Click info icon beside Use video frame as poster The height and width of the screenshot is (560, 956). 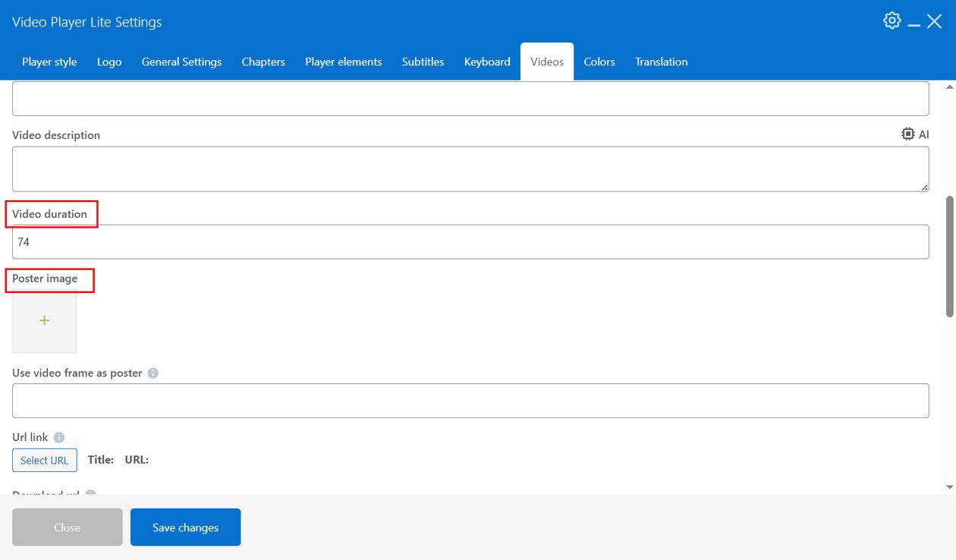(x=153, y=373)
